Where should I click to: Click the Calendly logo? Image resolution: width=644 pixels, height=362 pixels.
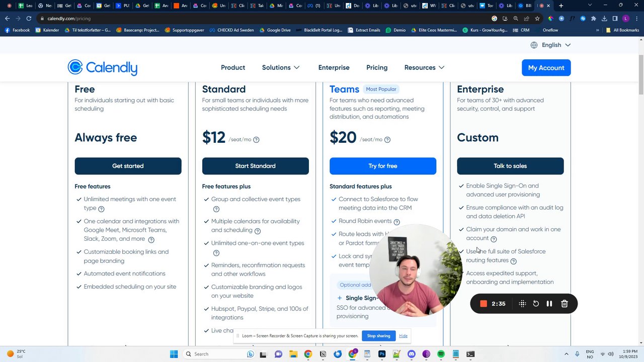(x=103, y=67)
